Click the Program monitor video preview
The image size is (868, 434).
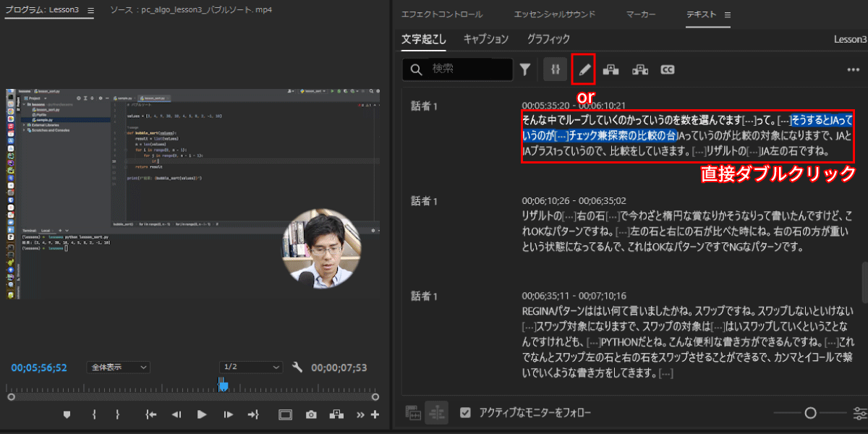pos(193,194)
